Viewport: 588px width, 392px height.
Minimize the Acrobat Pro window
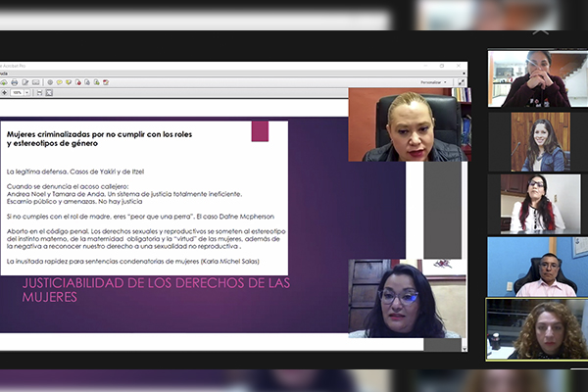coord(425,66)
